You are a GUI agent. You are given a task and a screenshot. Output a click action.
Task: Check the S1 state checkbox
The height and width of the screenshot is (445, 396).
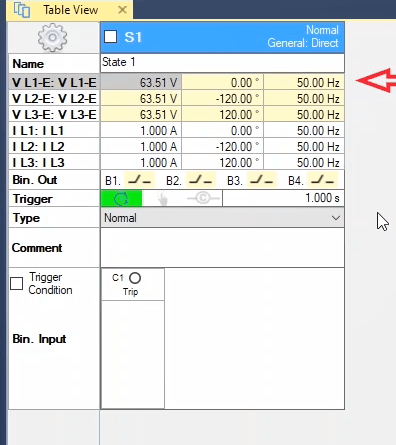coord(111,37)
